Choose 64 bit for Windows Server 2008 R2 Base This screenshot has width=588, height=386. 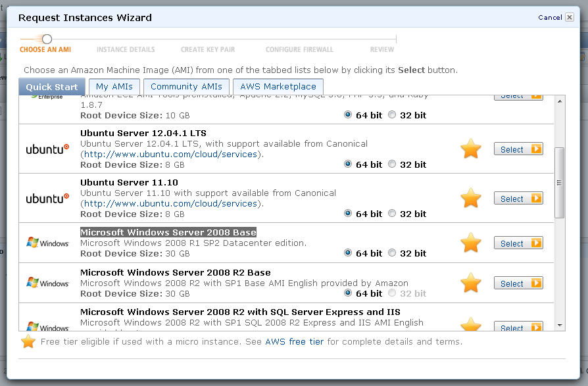point(348,293)
